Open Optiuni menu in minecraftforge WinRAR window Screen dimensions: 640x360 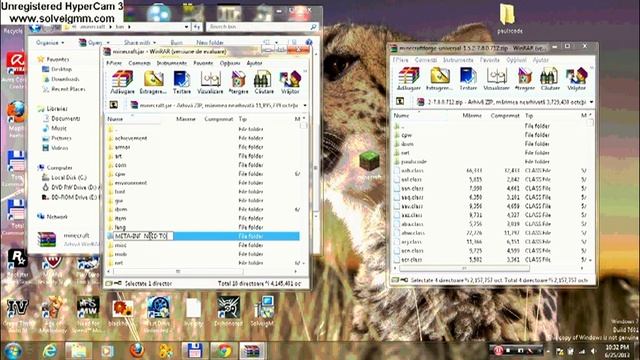[516, 60]
